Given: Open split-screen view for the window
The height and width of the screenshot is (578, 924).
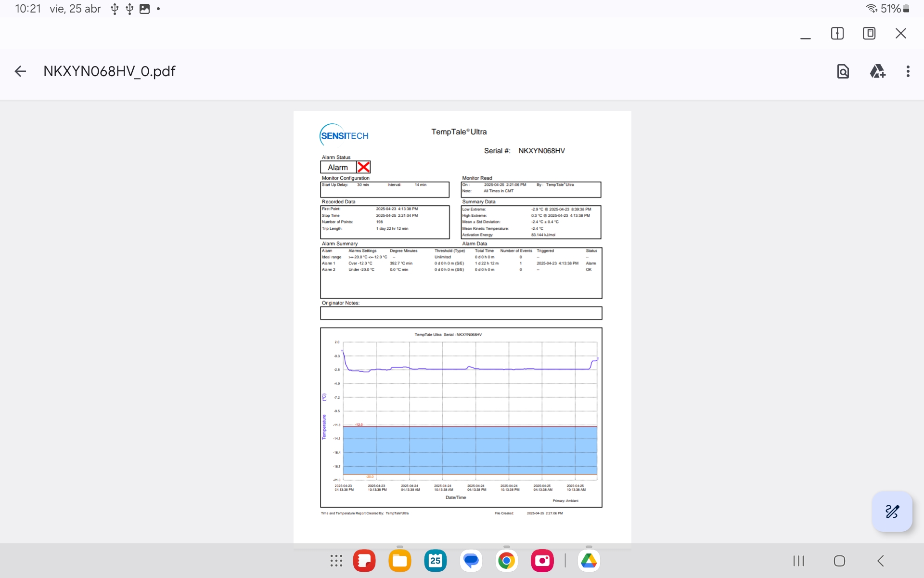Looking at the screenshot, I should tap(837, 33).
